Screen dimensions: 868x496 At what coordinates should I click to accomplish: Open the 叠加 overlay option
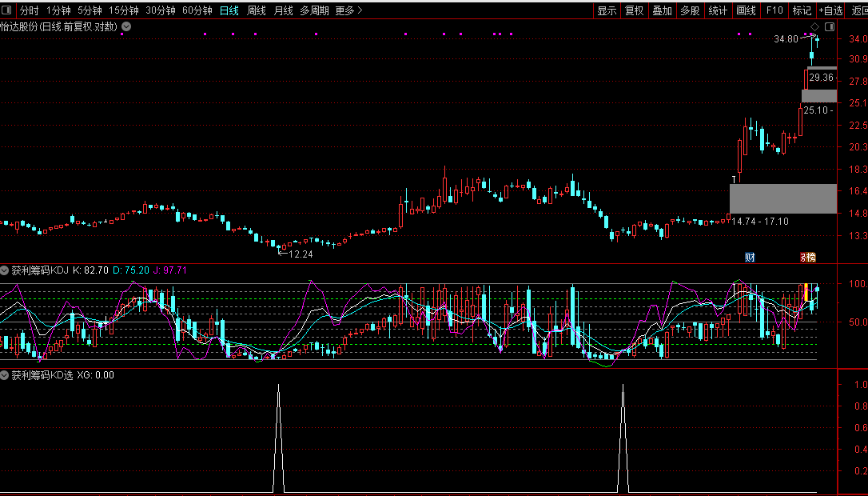click(662, 10)
